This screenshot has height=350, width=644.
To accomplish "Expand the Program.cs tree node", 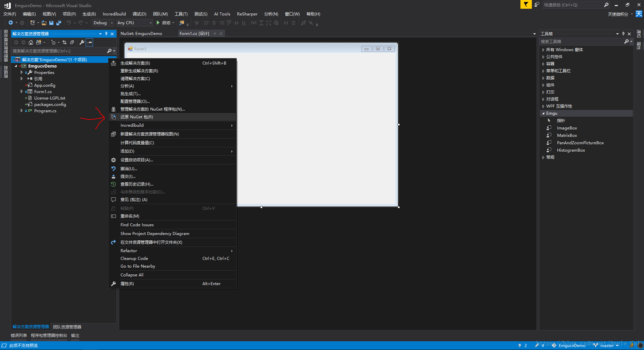I will point(22,111).
